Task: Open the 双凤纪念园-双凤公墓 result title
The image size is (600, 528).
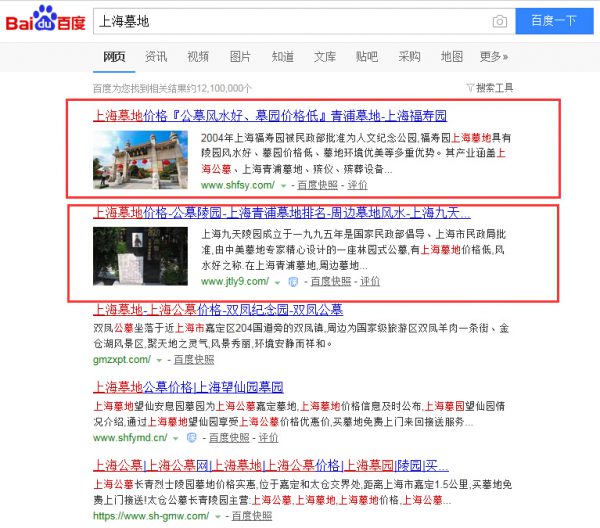Action: click(x=218, y=310)
